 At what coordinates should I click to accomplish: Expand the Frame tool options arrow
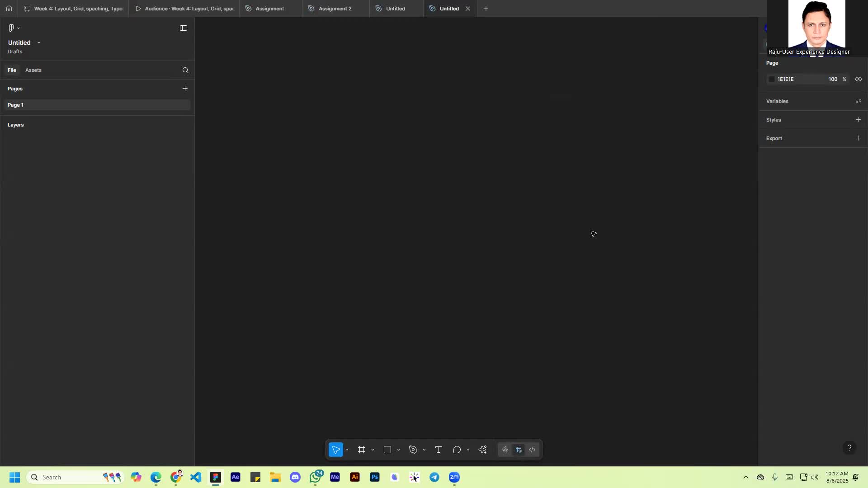coord(373,450)
